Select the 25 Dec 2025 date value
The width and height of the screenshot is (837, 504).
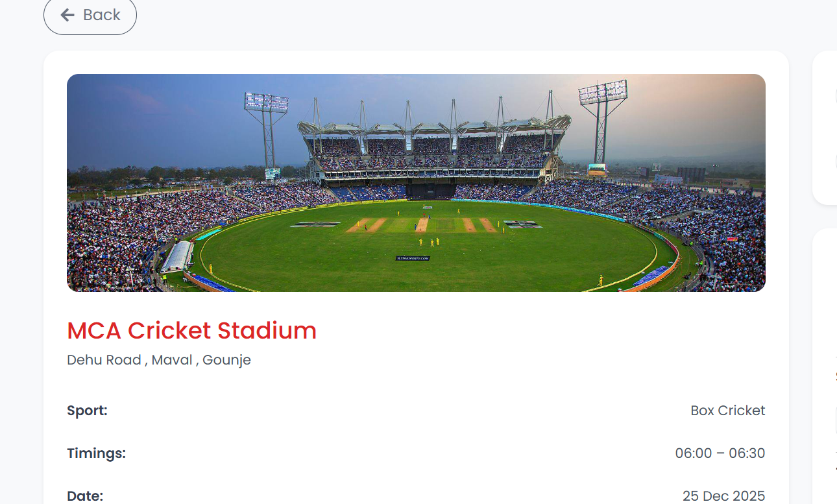click(723, 496)
